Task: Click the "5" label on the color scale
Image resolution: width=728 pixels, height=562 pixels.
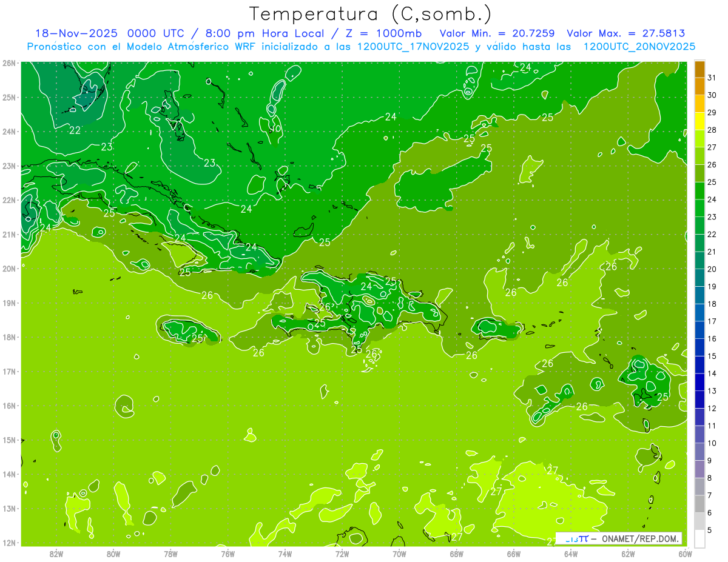Action: tap(710, 530)
